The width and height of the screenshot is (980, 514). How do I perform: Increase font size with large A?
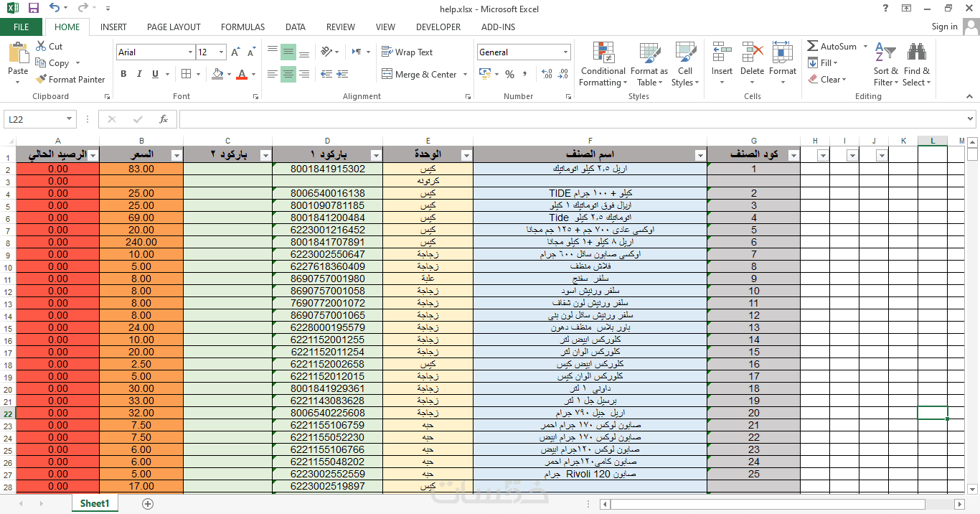click(x=235, y=52)
